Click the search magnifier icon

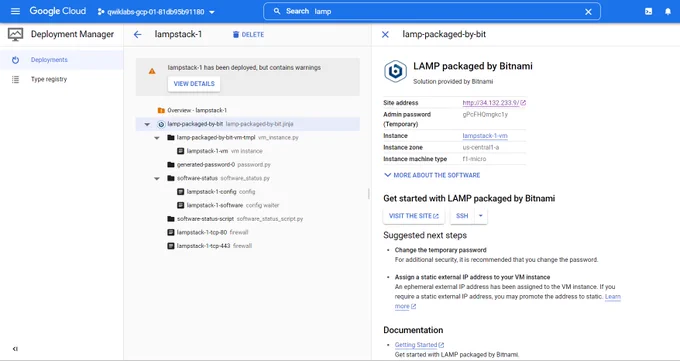point(277,11)
